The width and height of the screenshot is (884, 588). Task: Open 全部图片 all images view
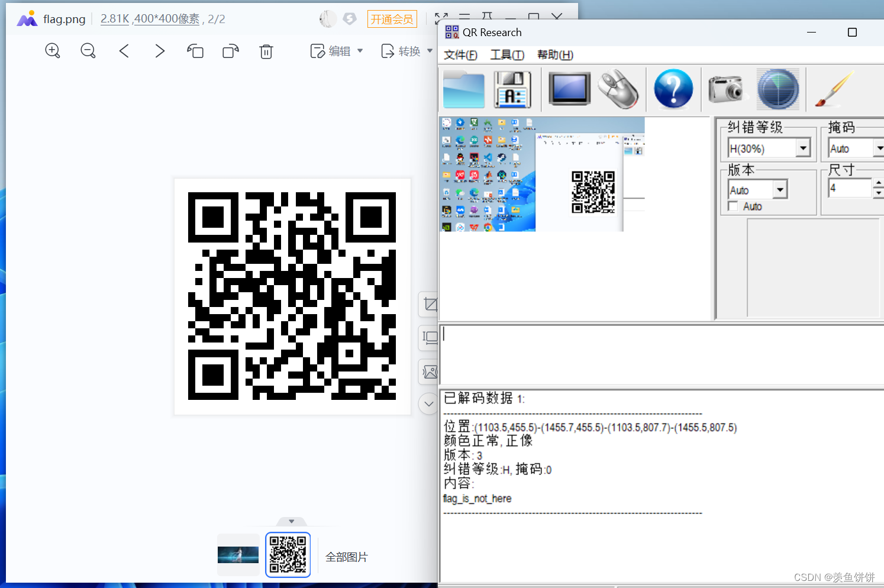pos(347,557)
